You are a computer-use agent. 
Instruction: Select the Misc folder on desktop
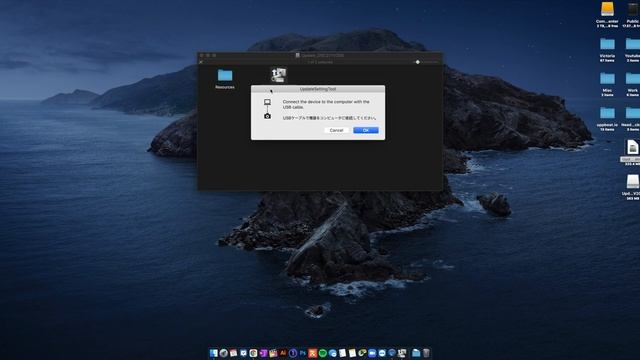click(607, 79)
